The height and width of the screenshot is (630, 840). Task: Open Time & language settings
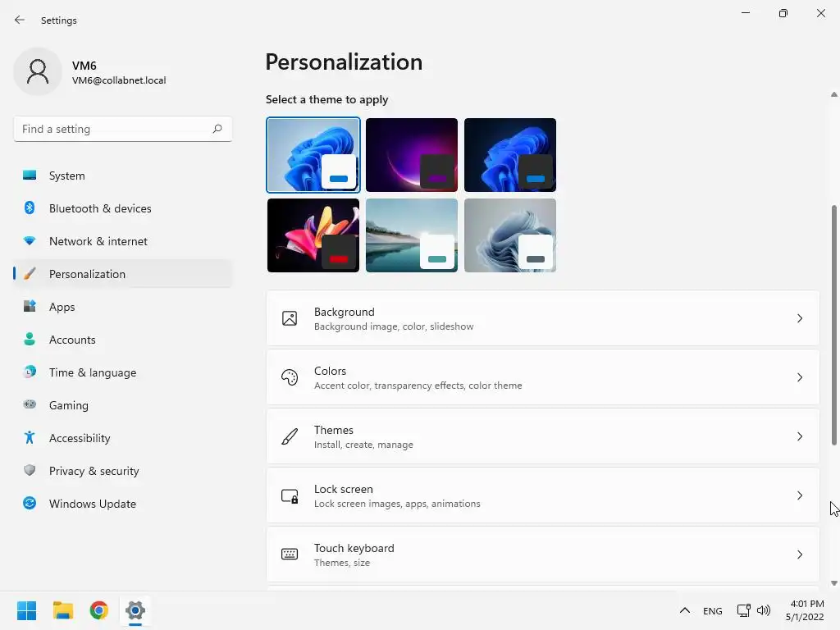point(123,372)
